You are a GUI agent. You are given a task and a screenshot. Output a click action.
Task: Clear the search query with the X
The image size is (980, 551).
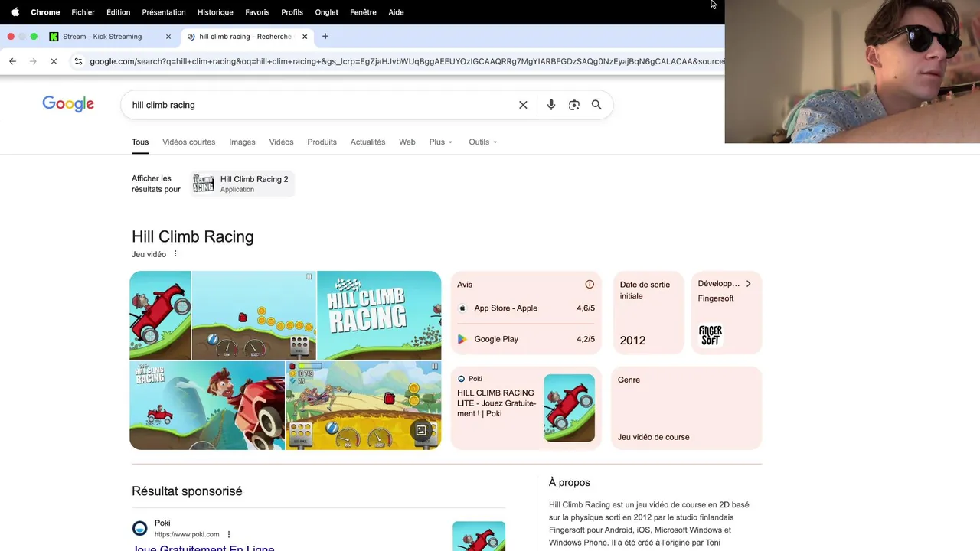[523, 105]
